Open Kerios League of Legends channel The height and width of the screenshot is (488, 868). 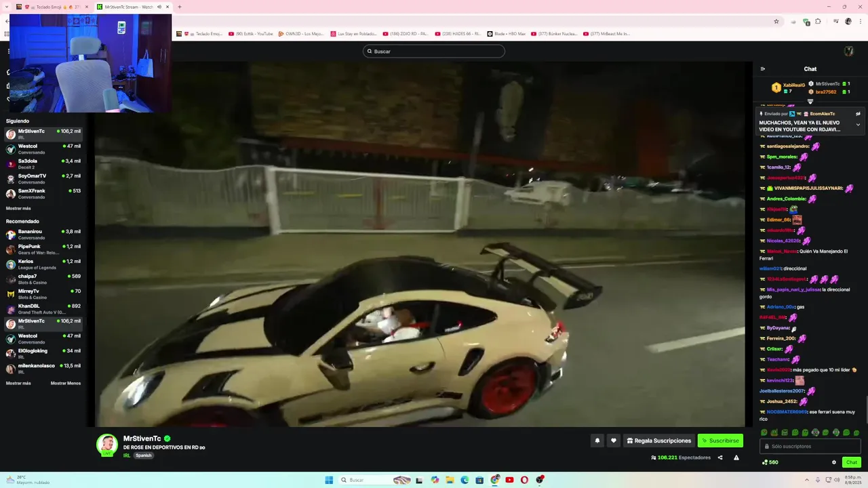tap(43, 264)
